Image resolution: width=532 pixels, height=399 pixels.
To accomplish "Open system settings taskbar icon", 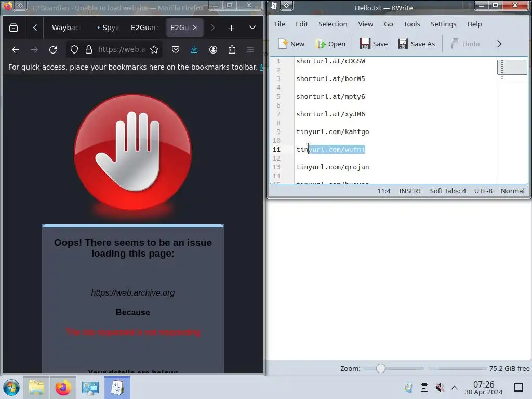I will pyautogui.click(x=90, y=388).
